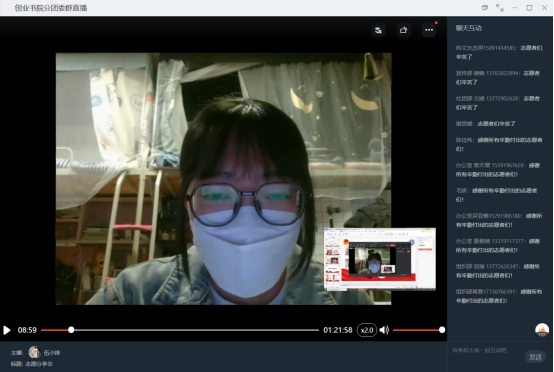Click the 发送 send button

pos(535,357)
